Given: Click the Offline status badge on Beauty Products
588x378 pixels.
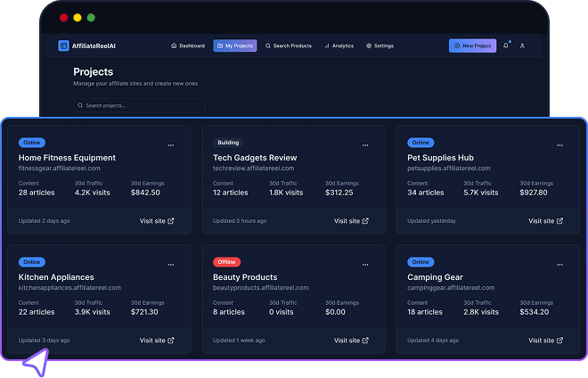Looking at the screenshot, I should point(226,262).
